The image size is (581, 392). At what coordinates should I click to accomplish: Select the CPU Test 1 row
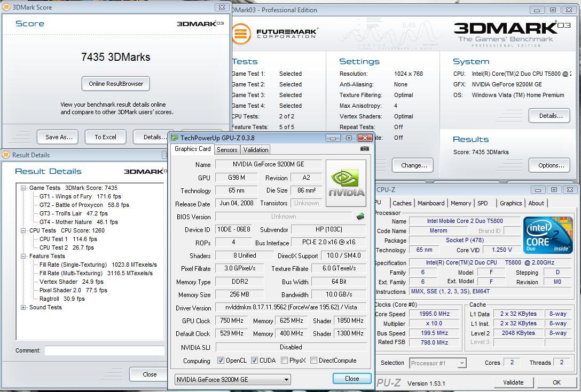tap(68, 239)
